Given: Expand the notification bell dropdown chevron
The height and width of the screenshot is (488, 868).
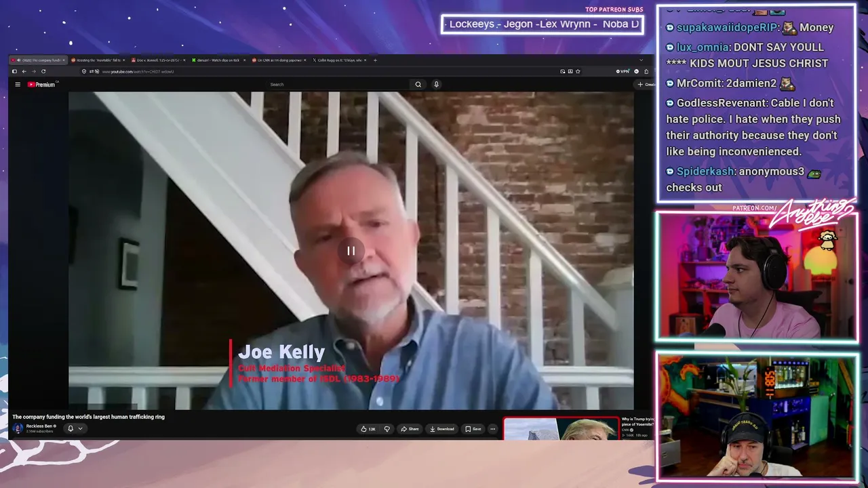Looking at the screenshot, I should [80, 428].
